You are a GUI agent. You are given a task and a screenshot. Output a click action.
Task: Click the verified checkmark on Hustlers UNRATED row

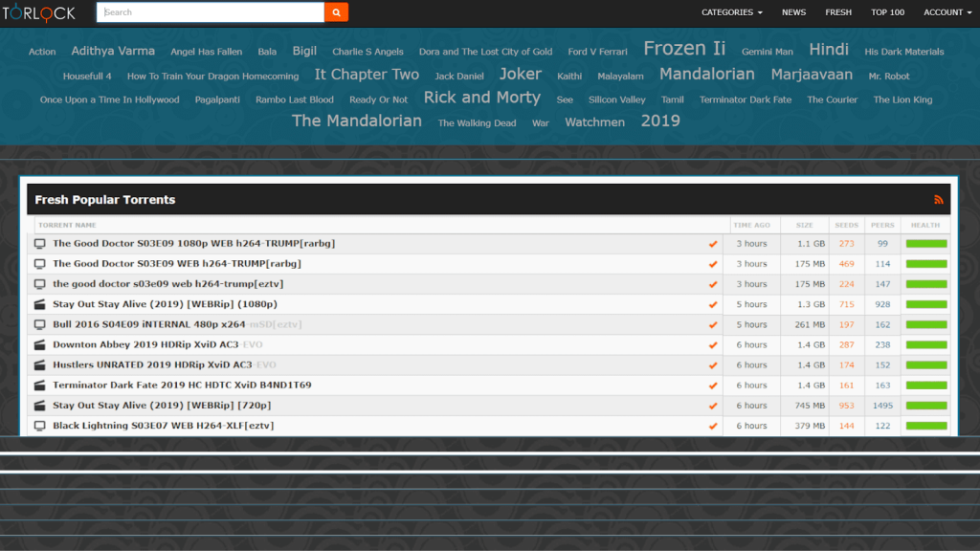pos(712,365)
